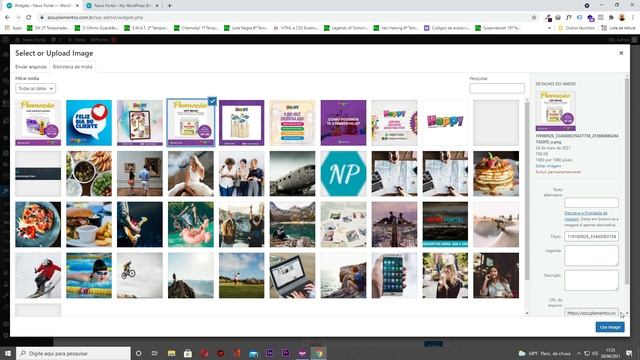The image size is (640, 360).
Task: Pick the crashed airplane photo thumbnail
Action: pyautogui.click(x=292, y=174)
